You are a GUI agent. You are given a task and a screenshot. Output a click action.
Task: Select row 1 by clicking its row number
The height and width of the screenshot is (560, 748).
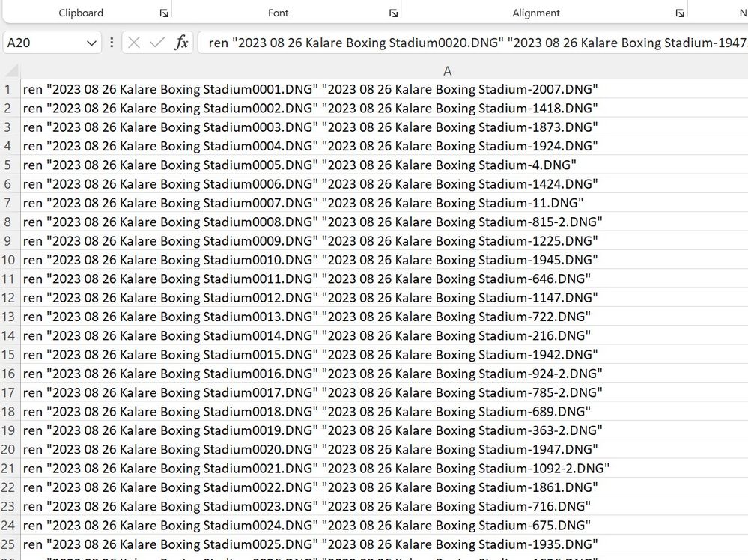coord(8,88)
